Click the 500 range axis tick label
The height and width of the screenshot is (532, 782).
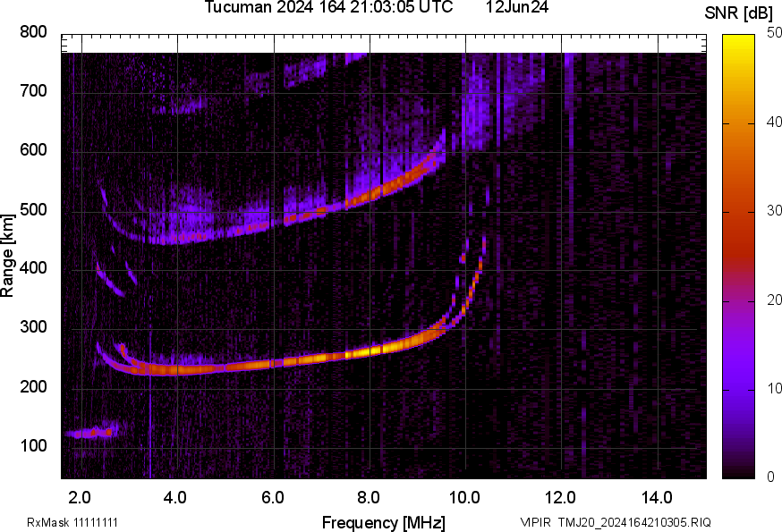click(x=33, y=209)
